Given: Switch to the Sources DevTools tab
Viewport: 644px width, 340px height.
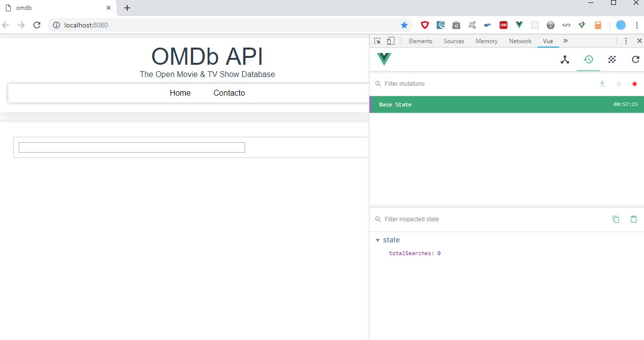Looking at the screenshot, I should 454,41.
